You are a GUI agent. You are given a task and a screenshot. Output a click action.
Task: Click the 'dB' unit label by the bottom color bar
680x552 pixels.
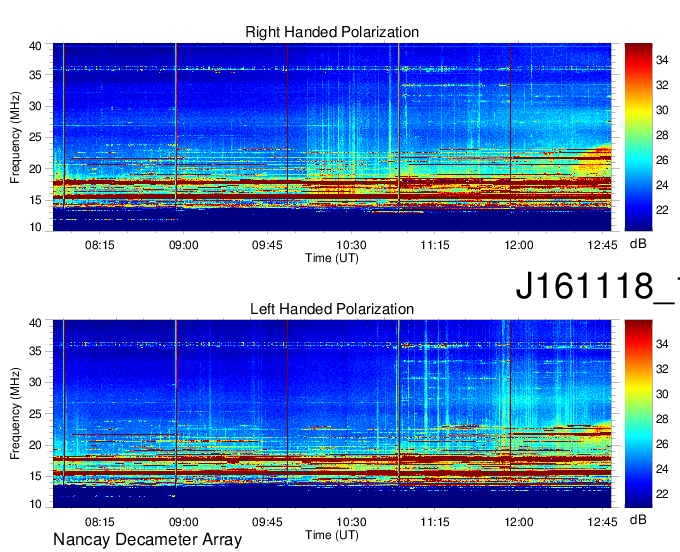638,520
